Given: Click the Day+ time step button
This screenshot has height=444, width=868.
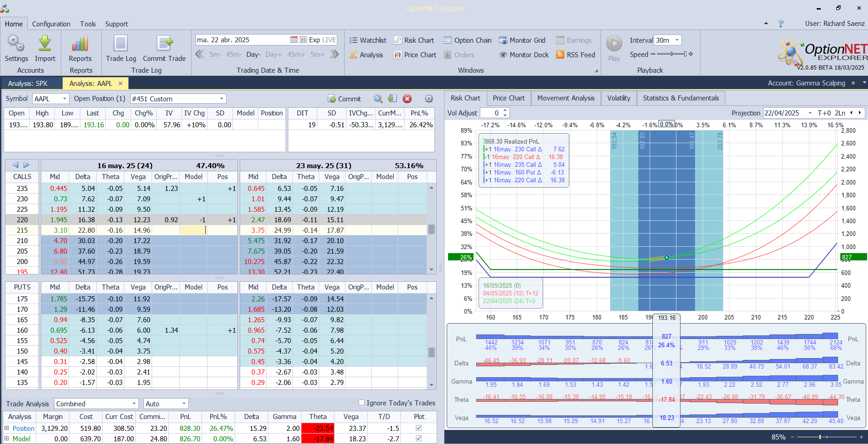Looking at the screenshot, I should point(274,55).
